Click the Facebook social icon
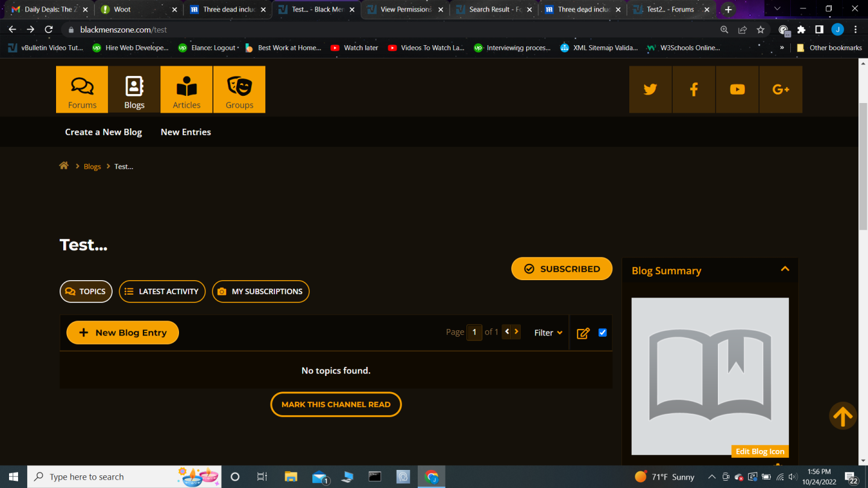The image size is (868, 488). click(x=694, y=90)
